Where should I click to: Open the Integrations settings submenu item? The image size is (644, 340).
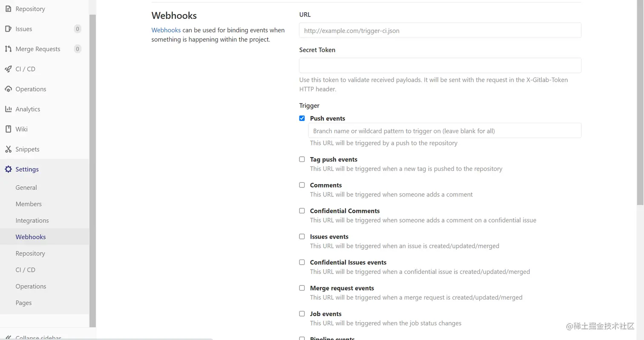point(32,220)
